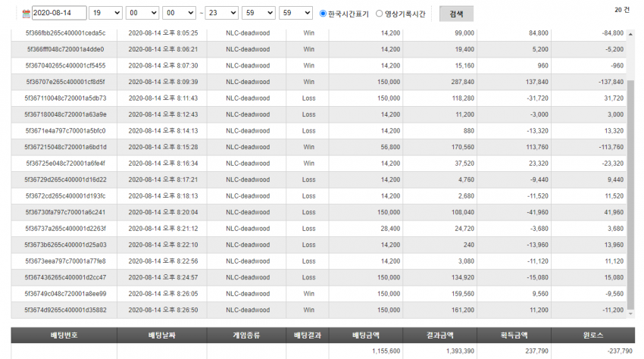Viewport: 644px width, 359px height.
Task: Click the 배팅번호 column header
Action: pyautogui.click(x=64, y=336)
